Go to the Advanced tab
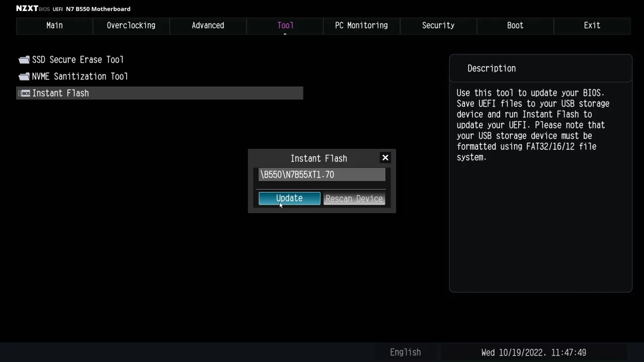This screenshot has width=644, height=362. point(208,26)
